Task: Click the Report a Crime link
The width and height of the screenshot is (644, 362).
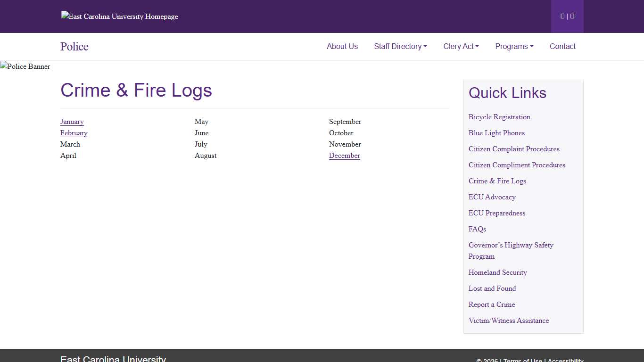Action: pyautogui.click(x=492, y=304)
